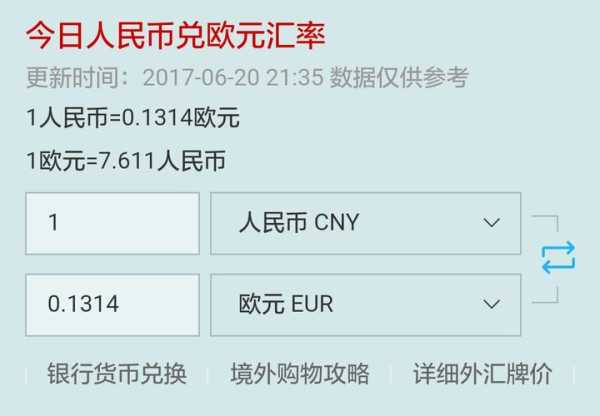The width and height of the screenshot is (600, 416).
Task: Click the 更新时间 label
Action: click(72, 77)
